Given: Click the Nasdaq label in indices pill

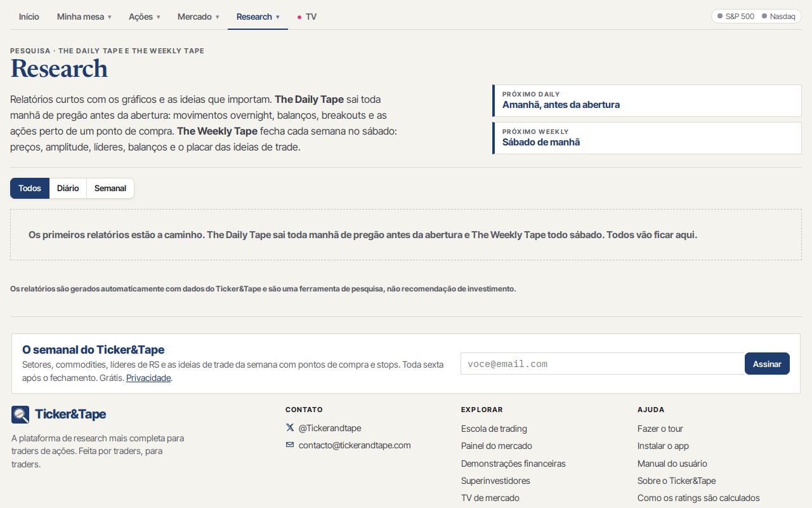Looking at the screenshot, I should tap(782, 16).
